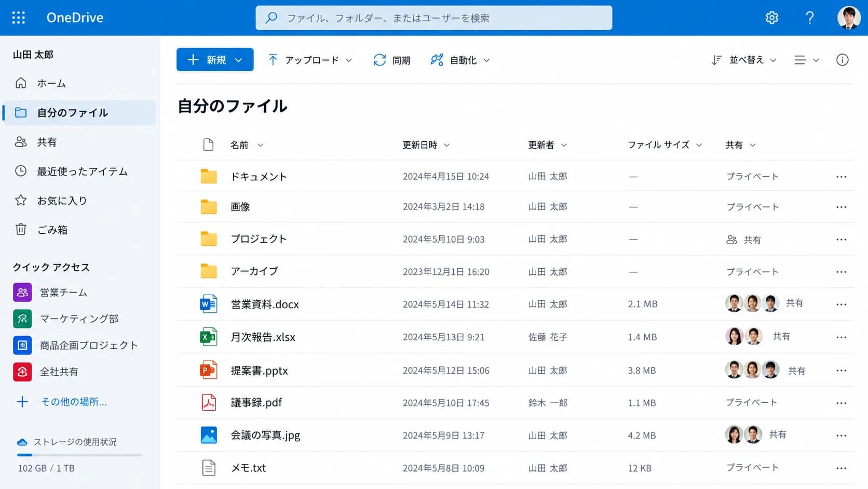
Task: Click the 同期 sync button
Action: coord(392,60)
